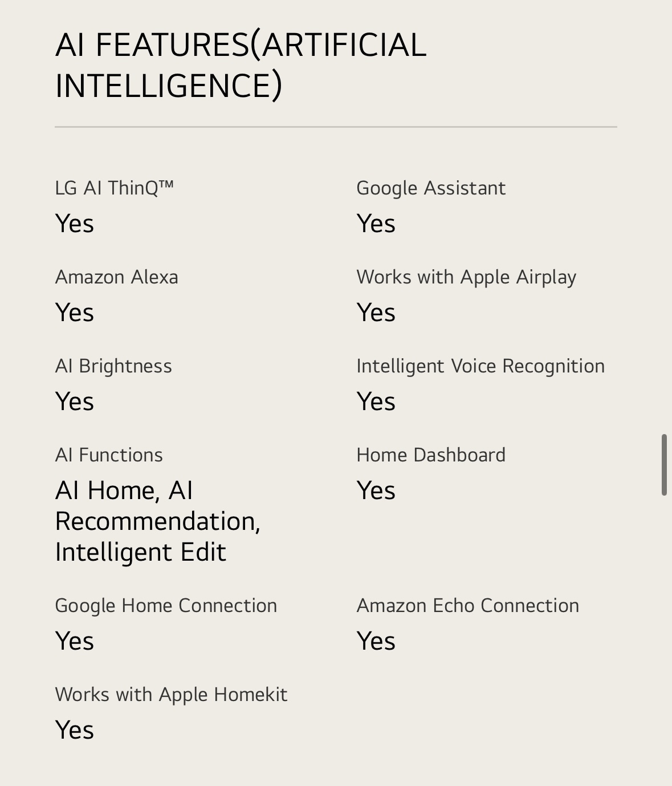Click the page scrollbar thumb
This screenshot has width=672, height=786.
pyautogui.click(x=664, y=465)
